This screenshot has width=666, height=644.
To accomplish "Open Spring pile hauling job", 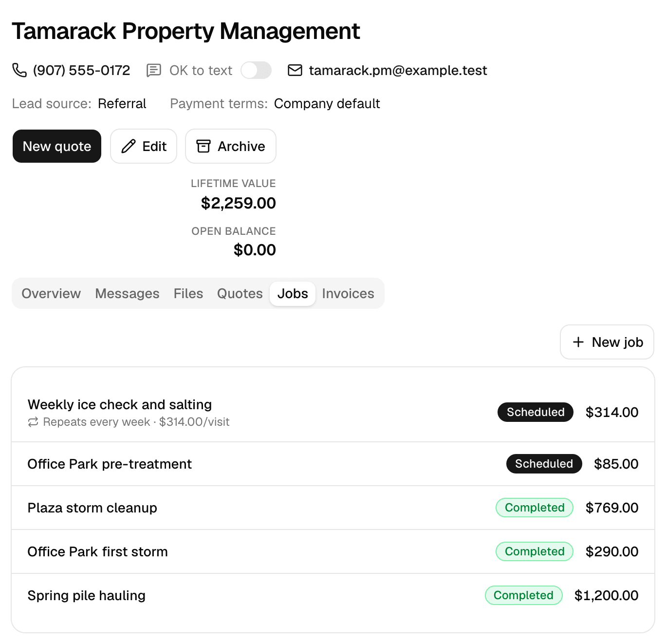I will click(333, 595).
